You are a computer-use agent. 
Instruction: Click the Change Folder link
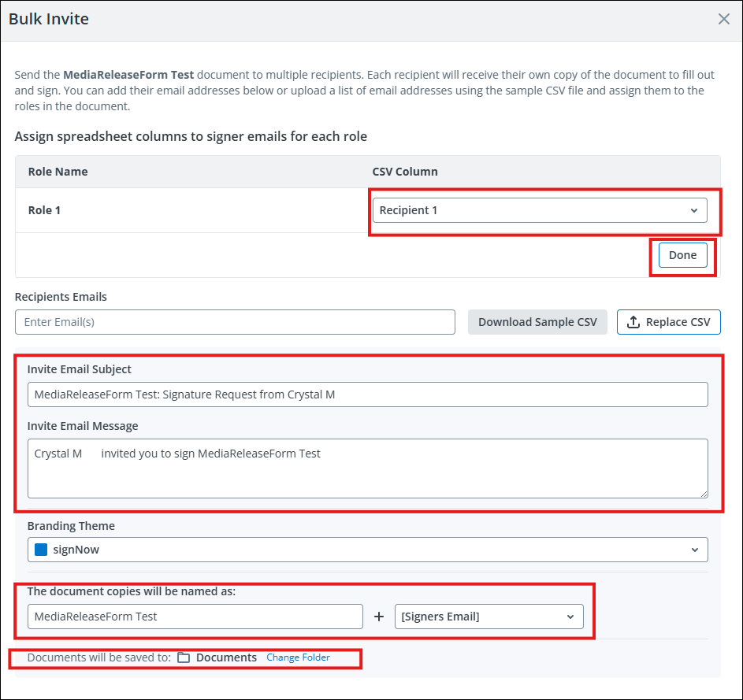point(298,657)
